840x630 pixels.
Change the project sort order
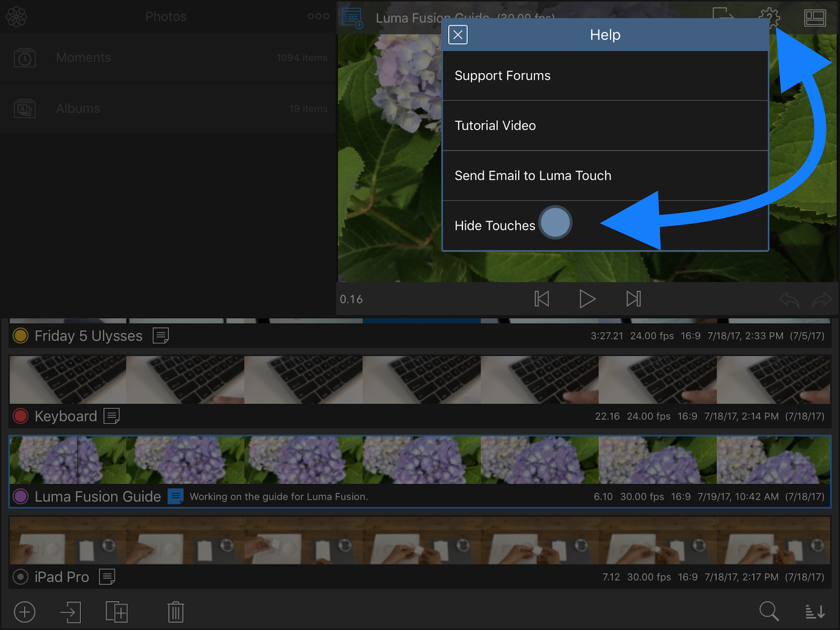(815, 612)
